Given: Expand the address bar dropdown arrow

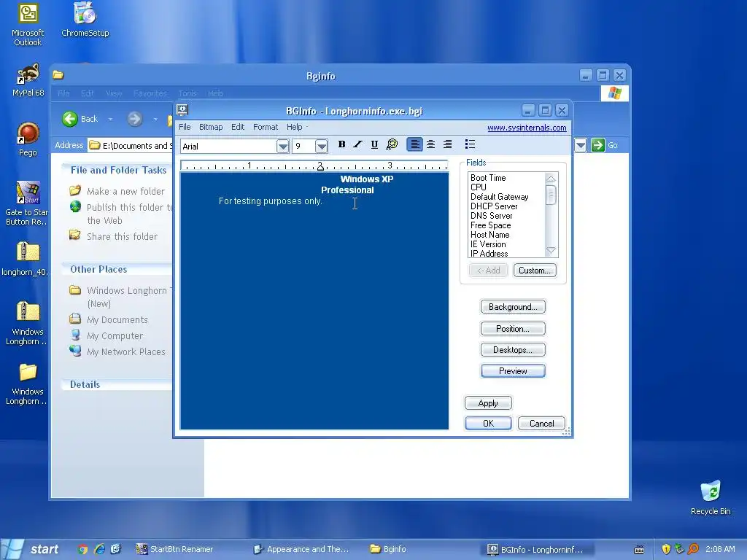Looking at the screenshot, I should point(580,145).
